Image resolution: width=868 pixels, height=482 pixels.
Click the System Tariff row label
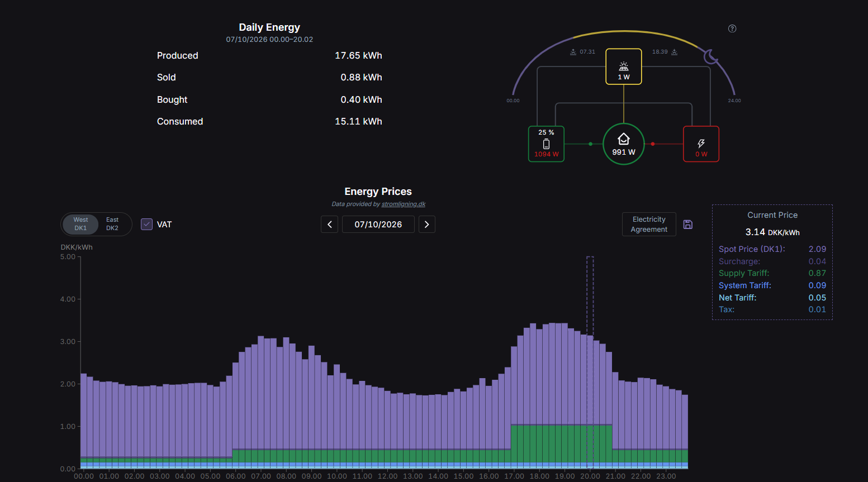tap(745, 285)
